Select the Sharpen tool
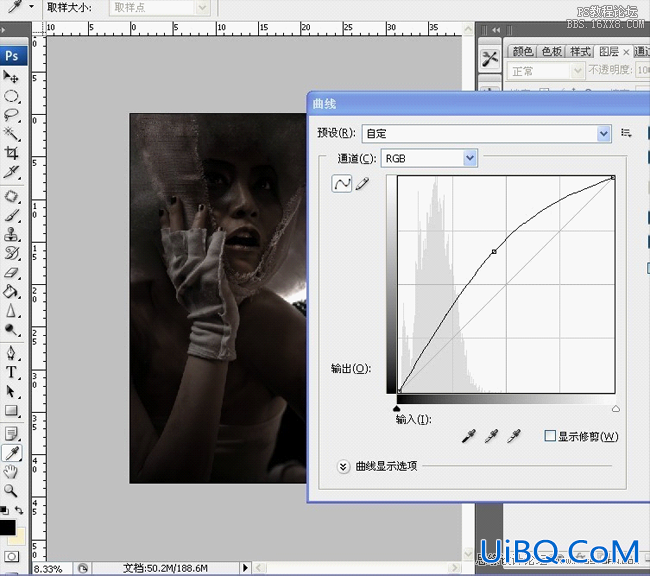Viewport: 650px width, 576px height. (11, 311)
